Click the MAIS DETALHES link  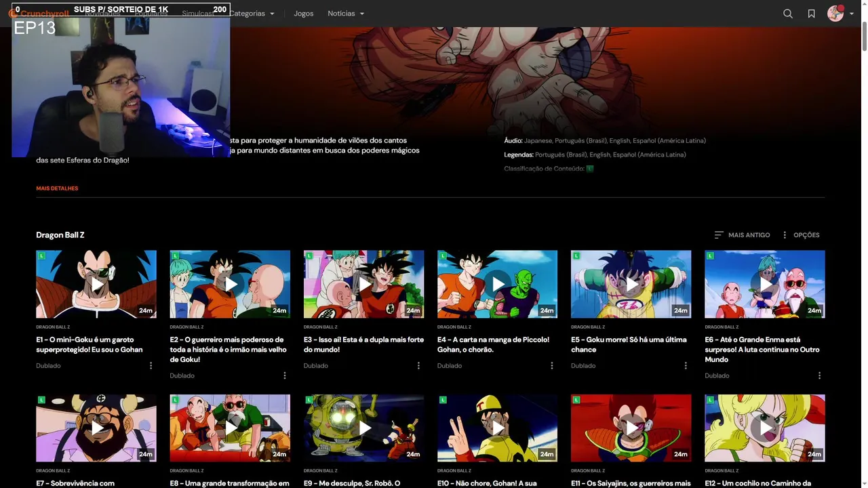[57, 188]
